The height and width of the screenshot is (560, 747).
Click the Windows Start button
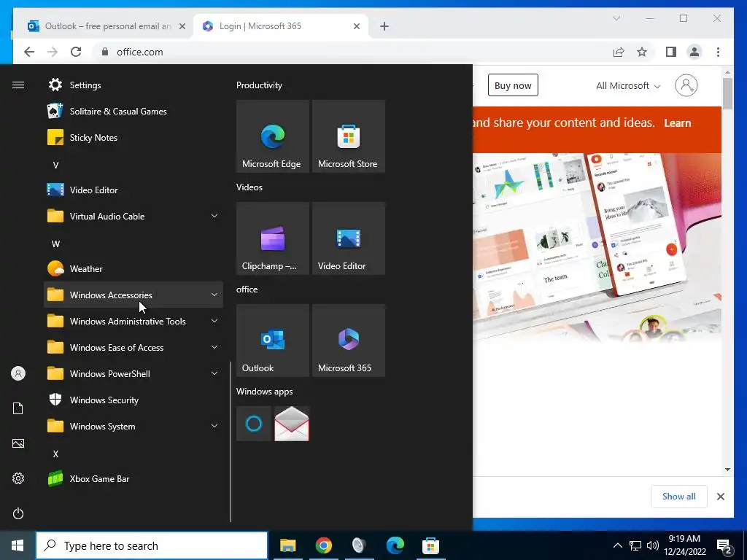[18, 545]
